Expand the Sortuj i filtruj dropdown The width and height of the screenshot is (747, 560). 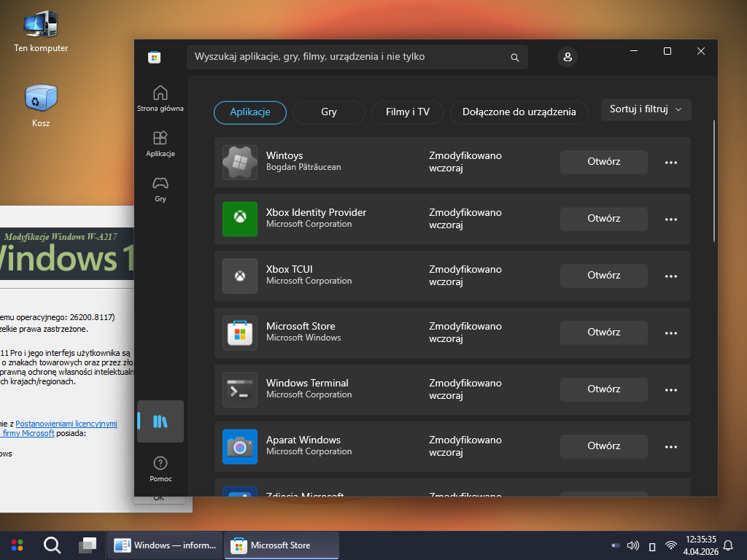[x=646, y=109]
